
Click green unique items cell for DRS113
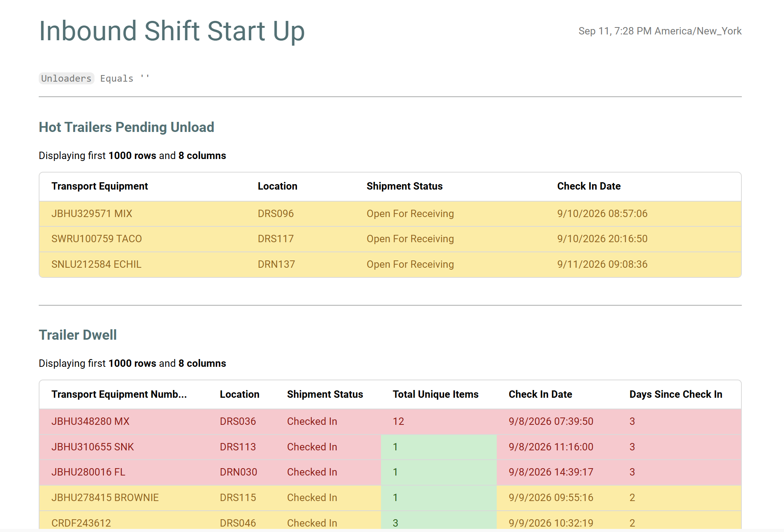coord(439,447)
